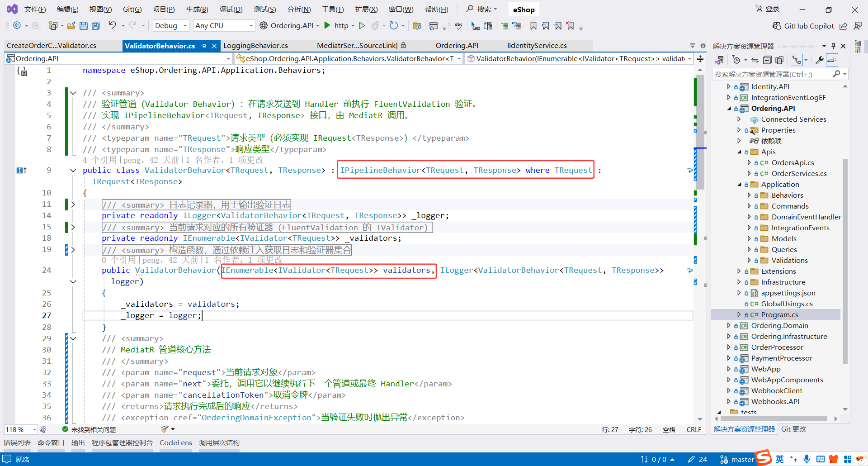Start debugging with the green play button
The width and height of the screenshot is (868, 466).
[x=362, y=25]
